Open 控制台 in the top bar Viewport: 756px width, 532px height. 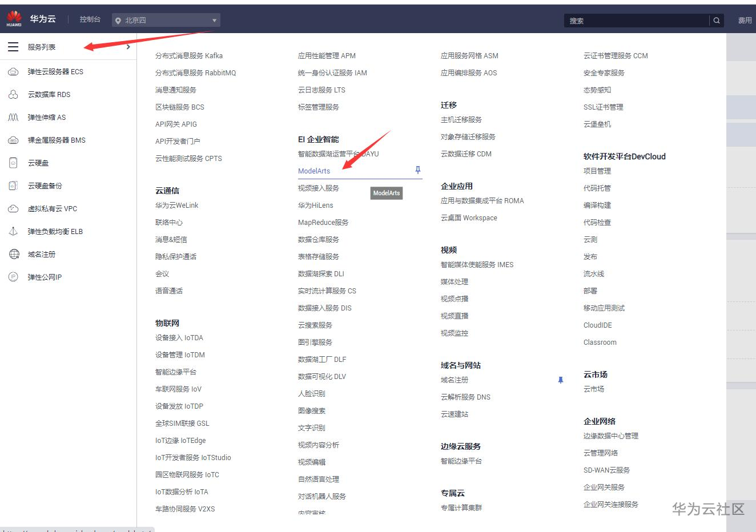point(90,19)
